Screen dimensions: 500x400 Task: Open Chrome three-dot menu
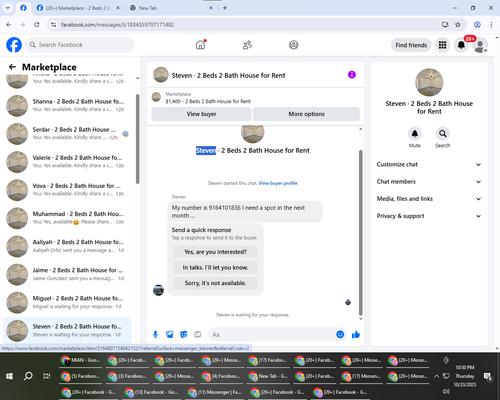click(x=491, y=24)
